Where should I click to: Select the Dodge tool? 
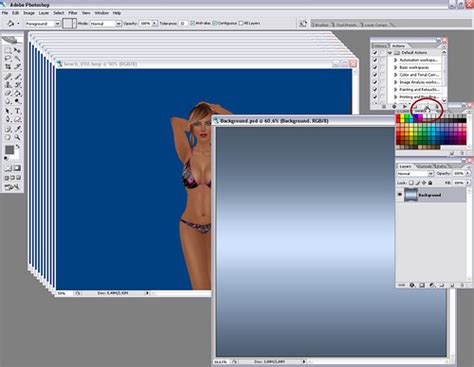(17, 101)
